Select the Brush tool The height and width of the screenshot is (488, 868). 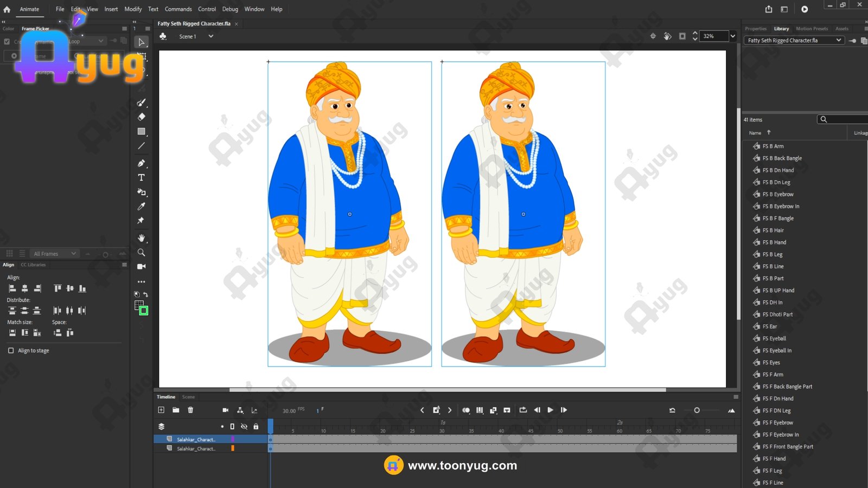[x=141, y=102]
